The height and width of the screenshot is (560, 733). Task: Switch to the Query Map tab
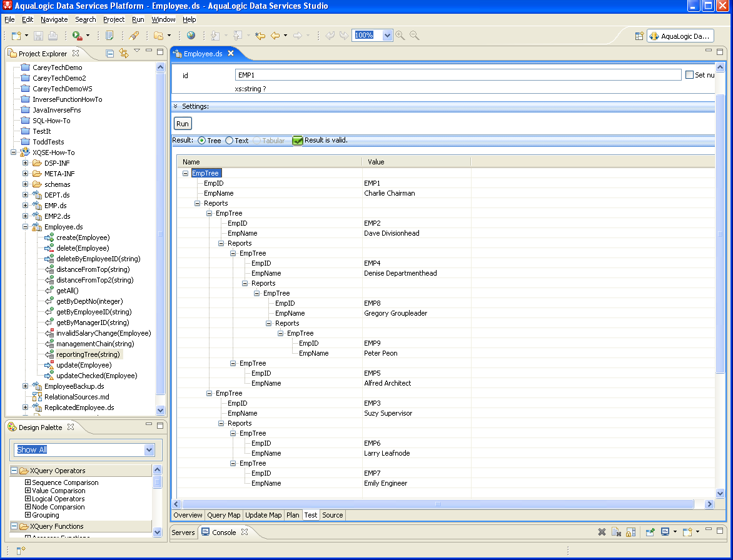pyautogui.click(x=224, y=515)
